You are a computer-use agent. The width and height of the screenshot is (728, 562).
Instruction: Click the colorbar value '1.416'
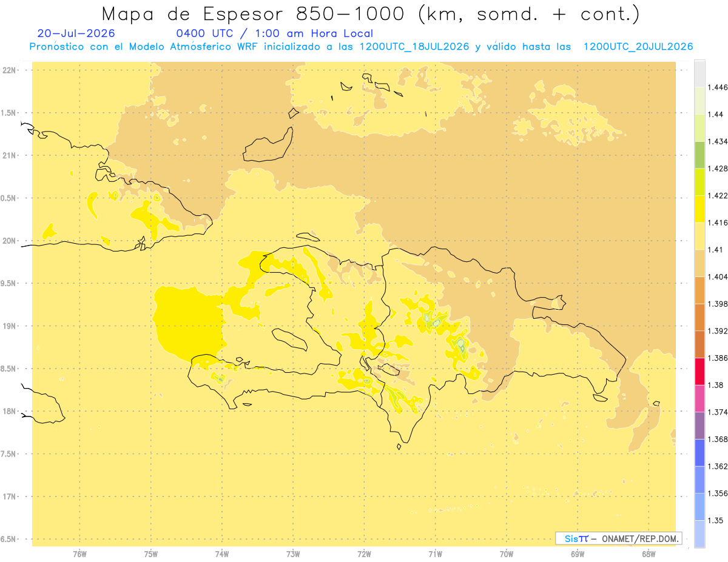pyautogui.click(x=718, y=222)
